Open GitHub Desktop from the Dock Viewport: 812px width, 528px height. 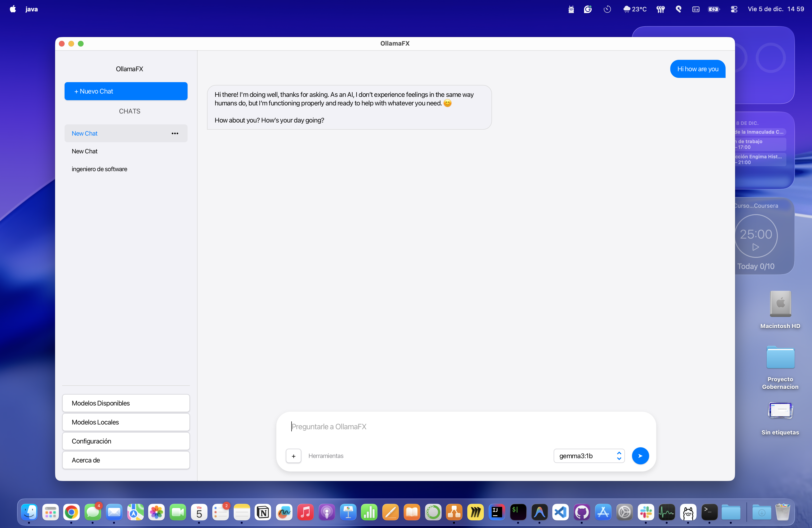pos(582,512)
